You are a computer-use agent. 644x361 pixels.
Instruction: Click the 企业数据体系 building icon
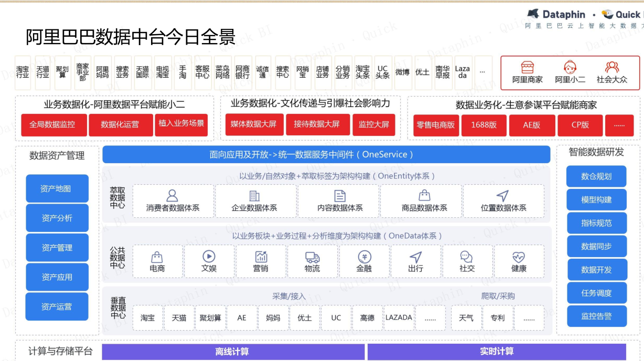coord(254,196)
